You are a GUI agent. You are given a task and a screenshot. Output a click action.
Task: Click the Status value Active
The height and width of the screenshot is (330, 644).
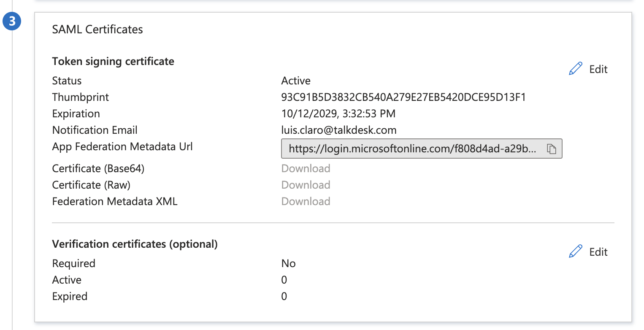[296, 81]
